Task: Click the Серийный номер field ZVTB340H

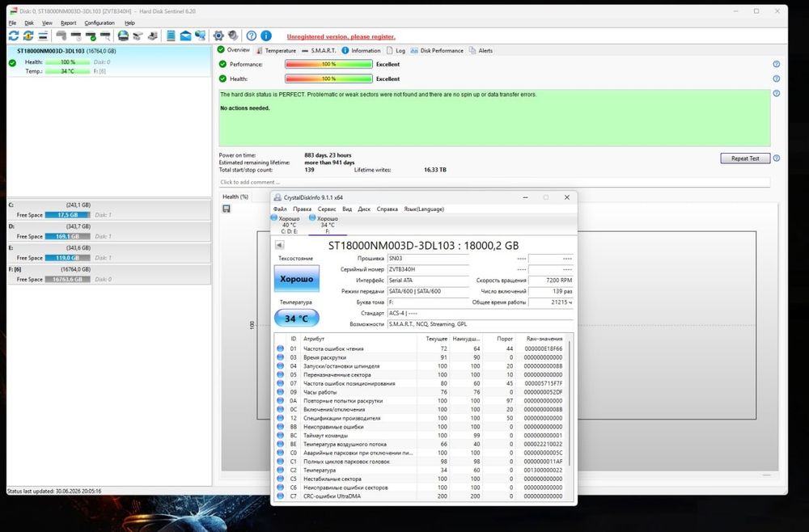Action: [428, 269]
